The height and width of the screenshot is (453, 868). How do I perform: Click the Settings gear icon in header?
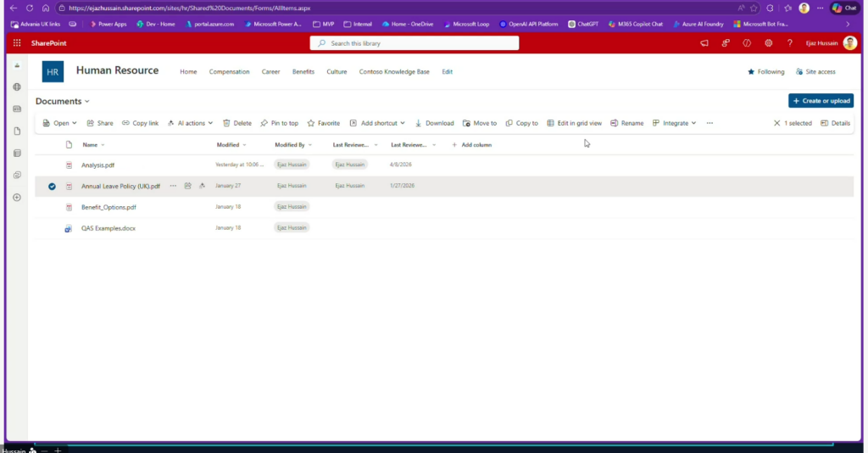[768, 43]
